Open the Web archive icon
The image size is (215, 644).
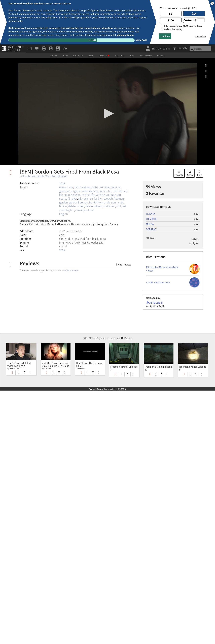[x=30, y=48]
